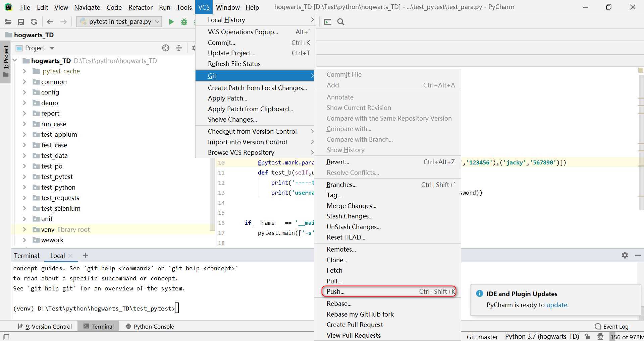Collapse the hogwarts_TD root folder
Image resolution: width=644 pixels, height=341 pixels.
click(x=15, y=61)
